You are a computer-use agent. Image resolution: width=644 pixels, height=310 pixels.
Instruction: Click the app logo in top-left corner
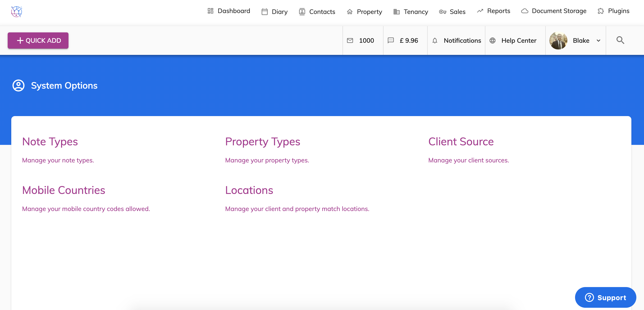point(16,11)
